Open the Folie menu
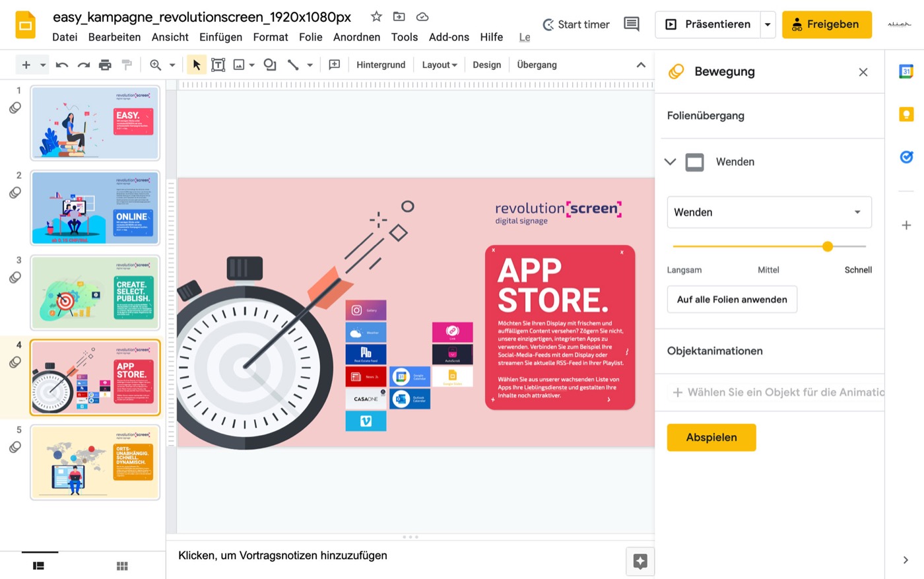Image resolution: width=924 pixels, height=579 pixels. (311, 37)
